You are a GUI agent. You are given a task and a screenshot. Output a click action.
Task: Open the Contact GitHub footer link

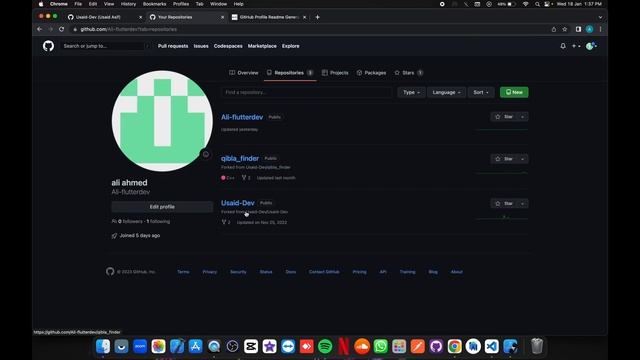tap(324, 272)
